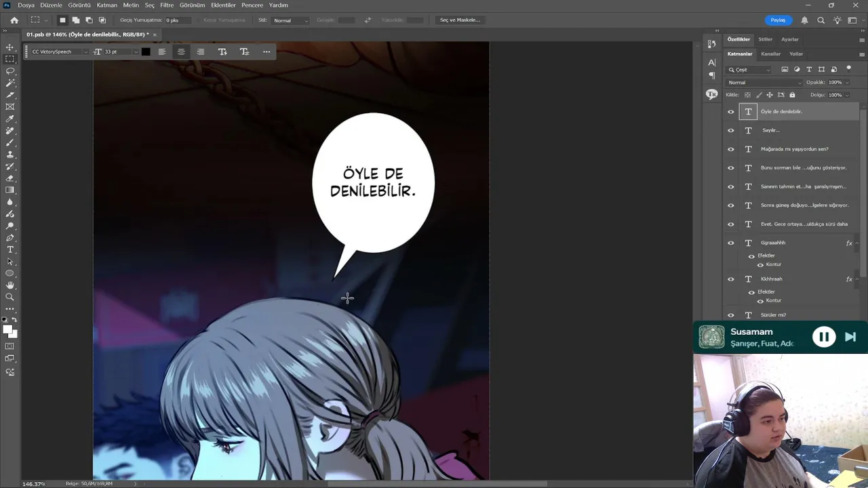Select the Horizontal Type tool
This screenshot has height=488, width=868.
[x=9, y=249]
